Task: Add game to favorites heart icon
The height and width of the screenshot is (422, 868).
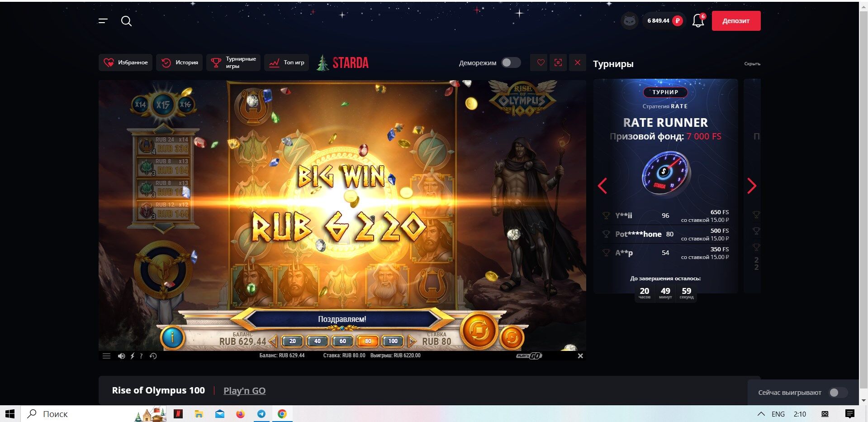Action: tap(541, 62)
